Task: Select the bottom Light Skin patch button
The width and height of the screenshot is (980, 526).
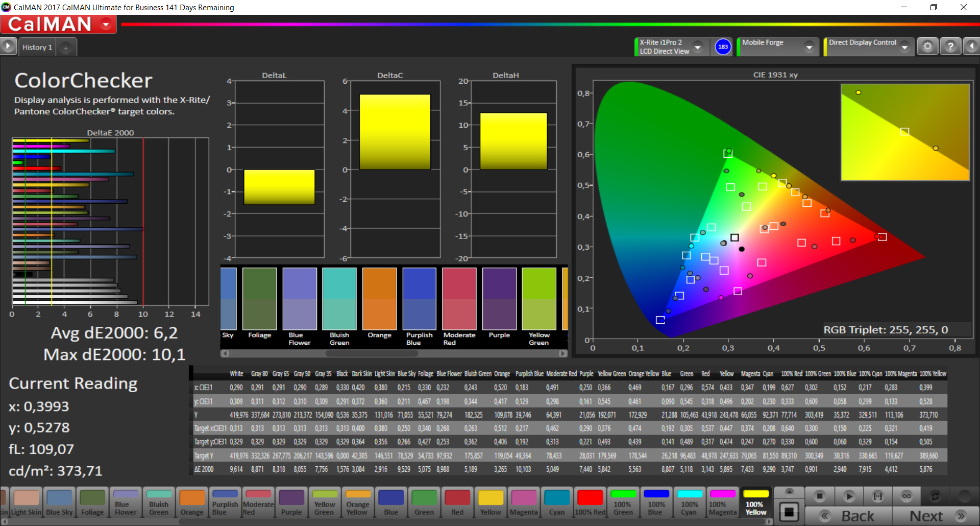Action: 26,503
